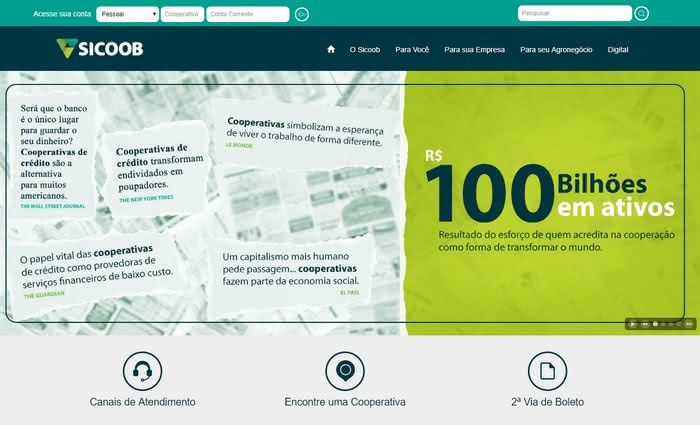Viewport: 700px width, 425px height.
Task: Go to the previous banner slide
Action: (x=645, y=324)
